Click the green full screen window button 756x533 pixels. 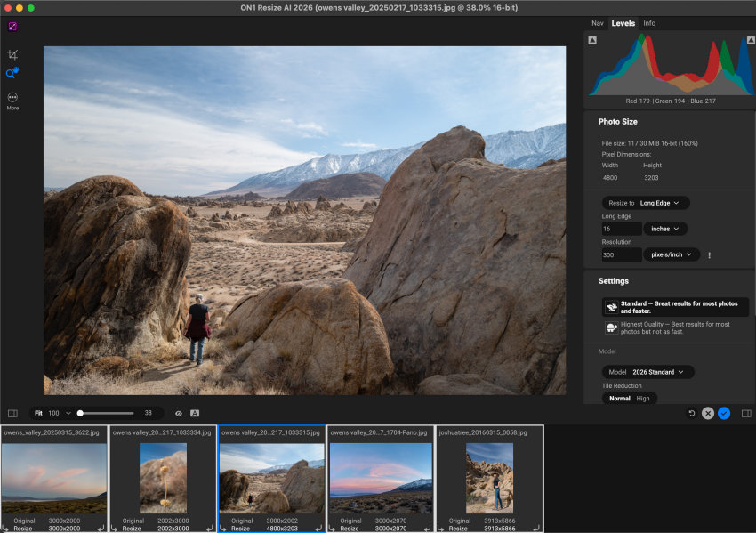pyautogui.click(x=31, y=8)
